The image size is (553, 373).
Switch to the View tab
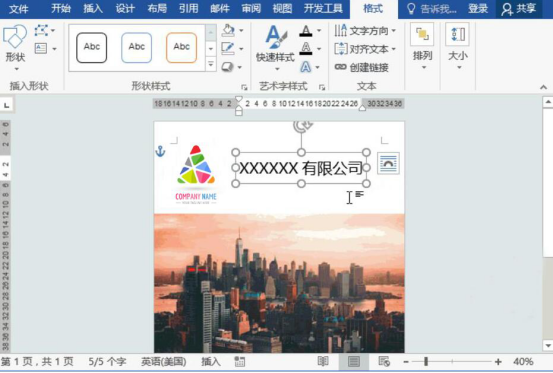pos(282,8)
